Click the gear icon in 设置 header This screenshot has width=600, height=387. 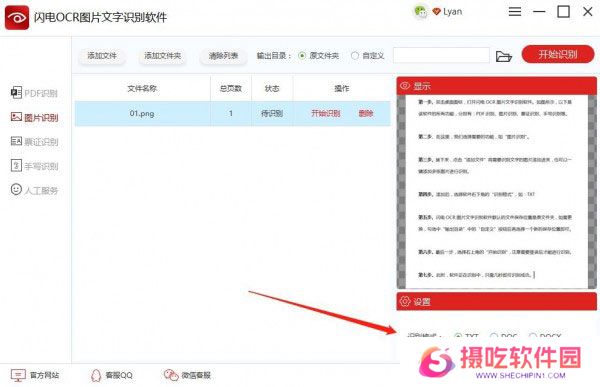coord(405,301)
